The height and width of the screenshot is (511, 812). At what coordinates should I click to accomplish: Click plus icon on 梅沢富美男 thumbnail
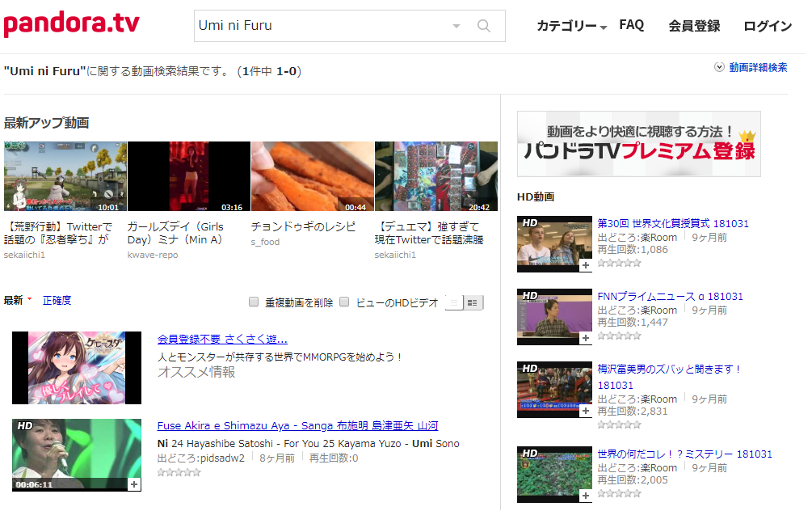(x=585, y=411)
